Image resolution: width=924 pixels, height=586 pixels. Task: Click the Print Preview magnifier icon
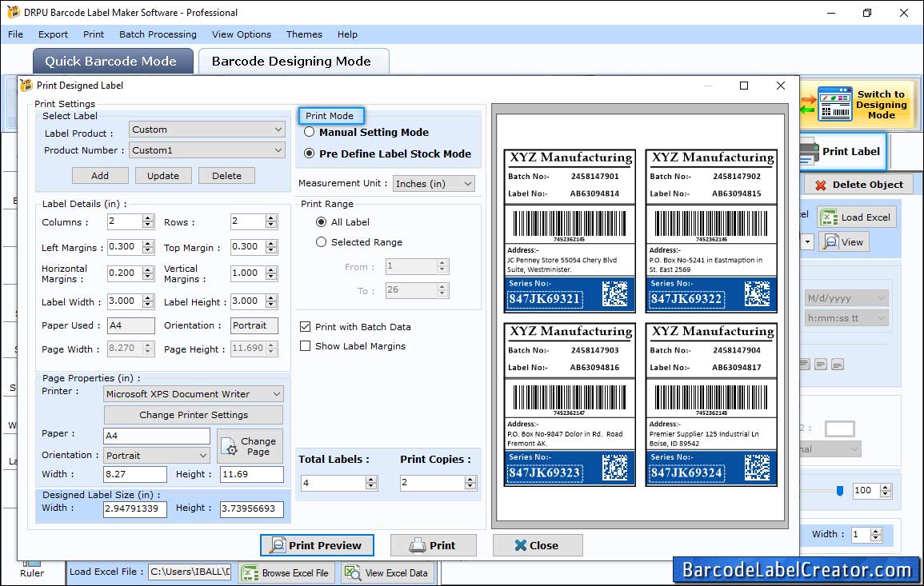[x=277, y=545]
